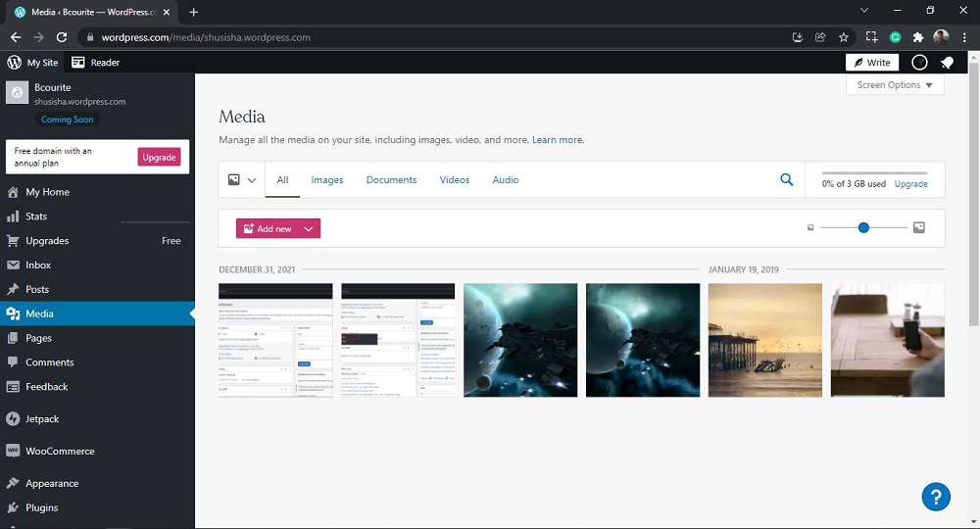
Task: Select the pier sunset image thumbnail
Action: [765, 340]
